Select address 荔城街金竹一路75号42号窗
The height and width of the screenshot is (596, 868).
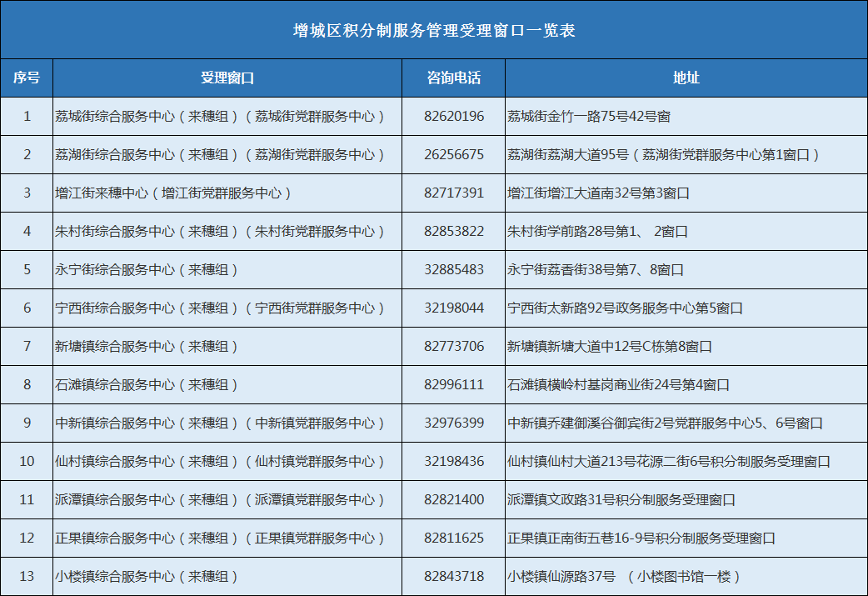pos(589,117)
